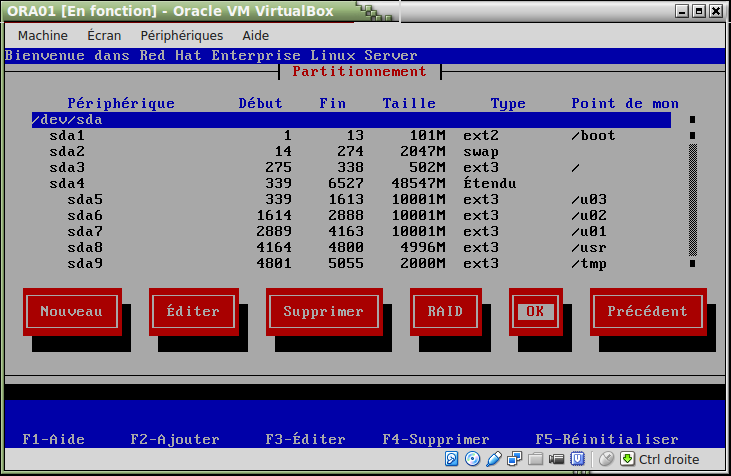The image size is (731, 476).
Task: Select the sda2 swap partition row
Action: coord(351,152)
